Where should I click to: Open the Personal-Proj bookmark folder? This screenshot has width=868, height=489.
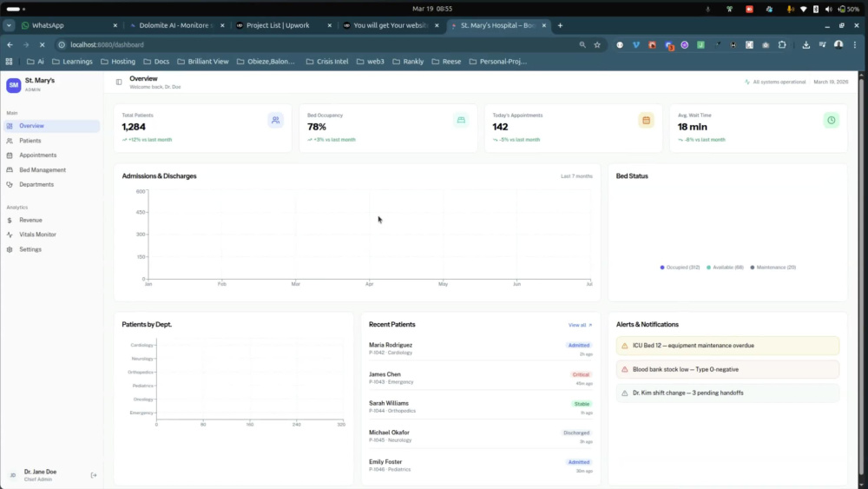coord(498,62)
